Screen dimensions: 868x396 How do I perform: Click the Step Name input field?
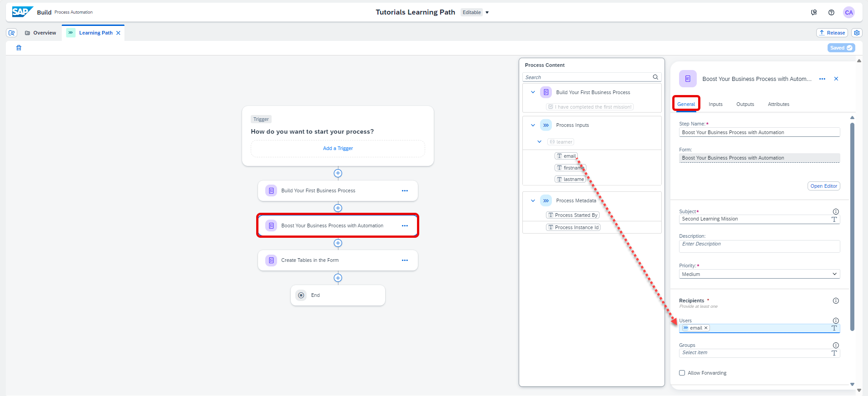[759, 132]
